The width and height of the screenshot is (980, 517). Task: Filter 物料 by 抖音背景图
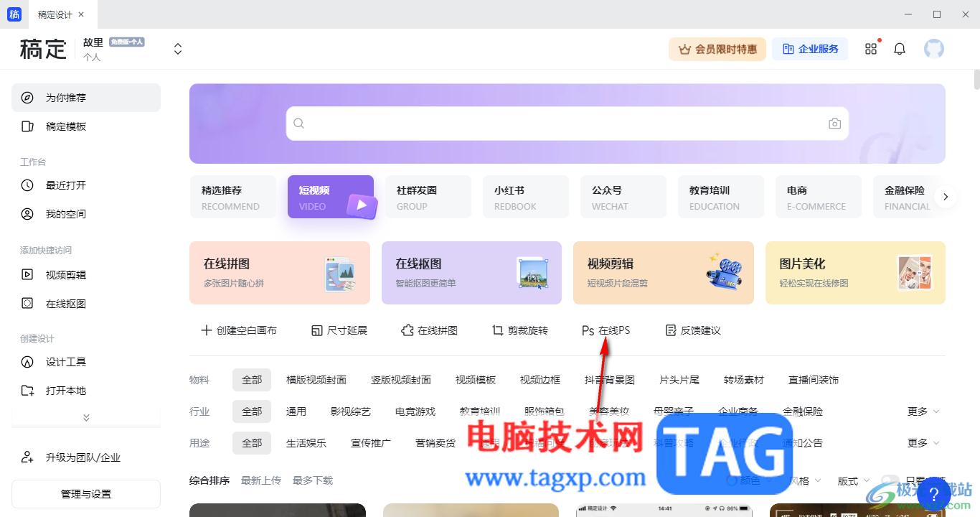[x=610, y=380]
